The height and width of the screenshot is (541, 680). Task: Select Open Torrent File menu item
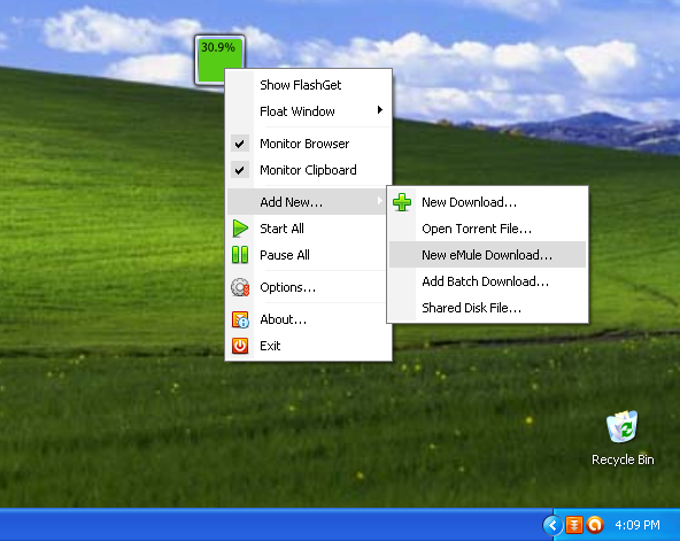tap(487, 229)
